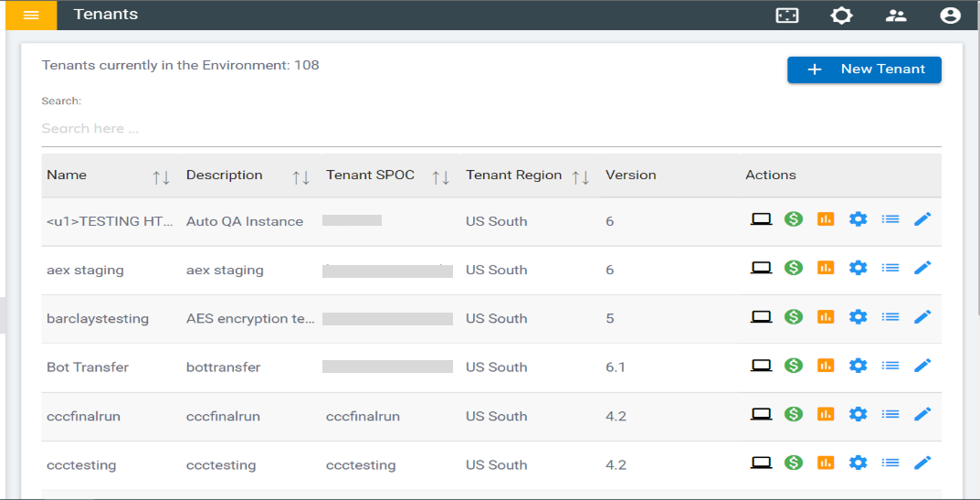
Task: Open list icon for ccctesting tenant
Action: point(890,463)
